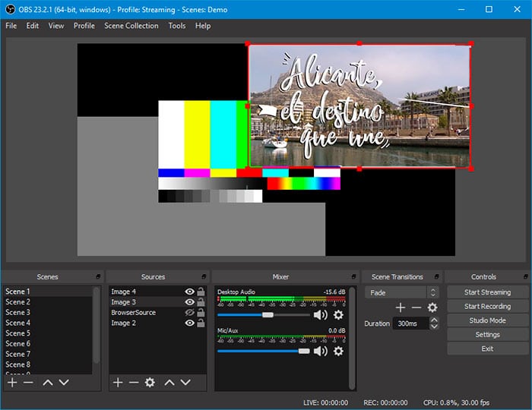The image size is (532, 410).
Task: Open transition properties gear icon
Action: [432, 307]
